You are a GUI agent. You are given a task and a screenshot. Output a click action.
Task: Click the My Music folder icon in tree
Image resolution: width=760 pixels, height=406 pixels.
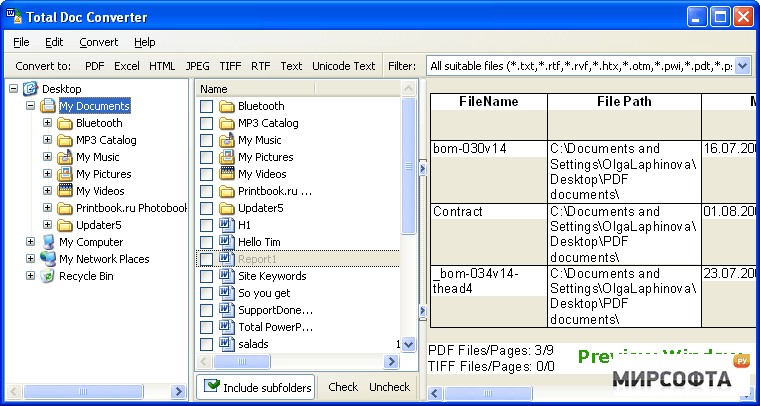point(65,157)
